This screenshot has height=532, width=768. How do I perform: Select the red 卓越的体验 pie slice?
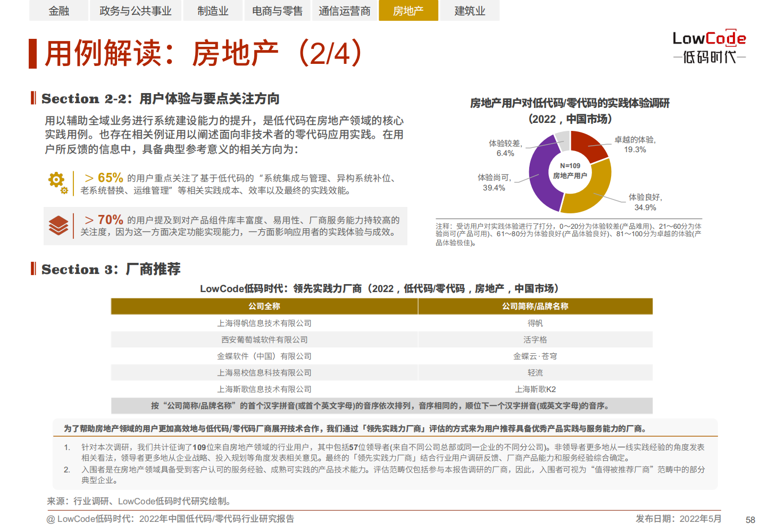(x=588, y=145)
